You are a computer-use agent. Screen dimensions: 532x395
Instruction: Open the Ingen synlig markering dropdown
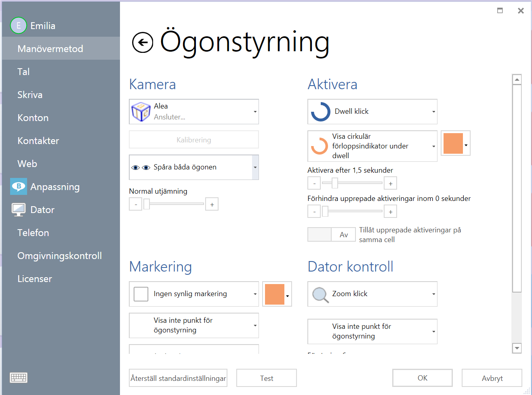[x=194, y=294]
